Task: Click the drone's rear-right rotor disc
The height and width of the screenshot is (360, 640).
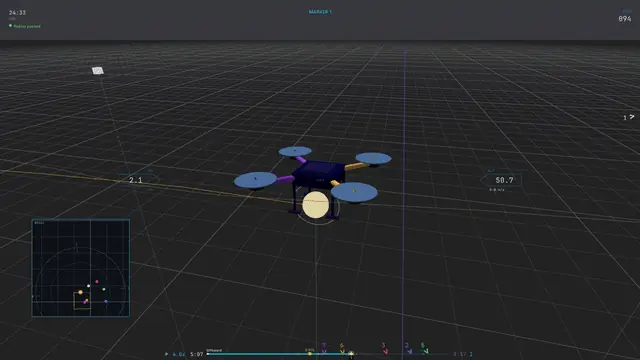Action: pos(373,158)
